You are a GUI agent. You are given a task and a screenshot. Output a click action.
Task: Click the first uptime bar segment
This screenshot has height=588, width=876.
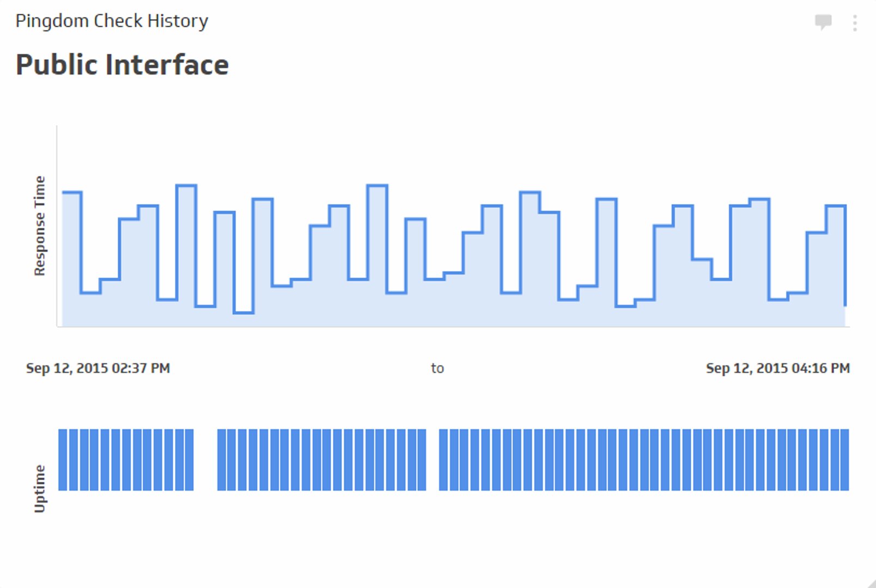click(63, 460)
